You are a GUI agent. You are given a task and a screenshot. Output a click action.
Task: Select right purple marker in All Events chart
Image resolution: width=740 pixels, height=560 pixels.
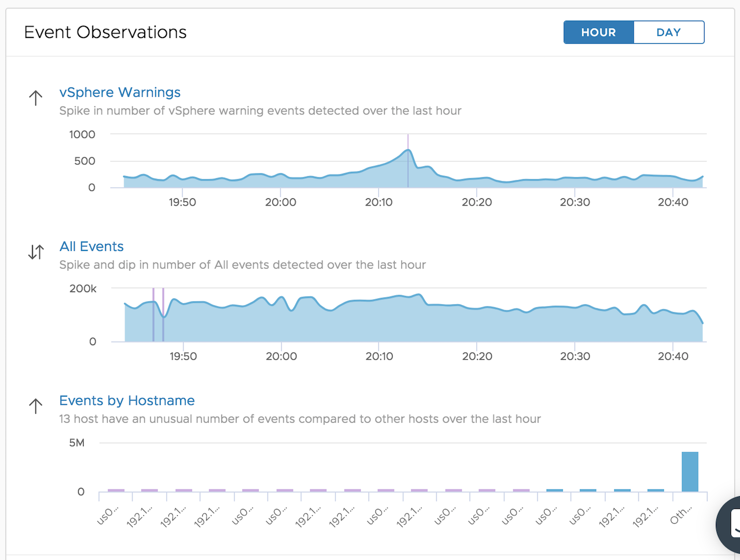pos(163,316)
